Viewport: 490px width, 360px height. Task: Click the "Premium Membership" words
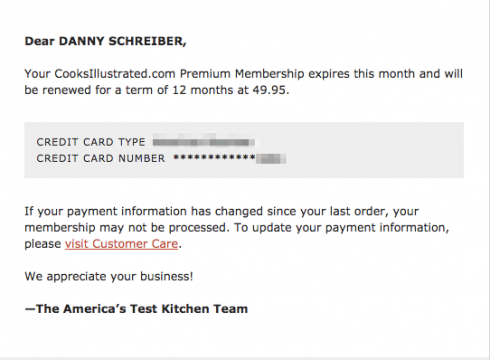(242, 74)
